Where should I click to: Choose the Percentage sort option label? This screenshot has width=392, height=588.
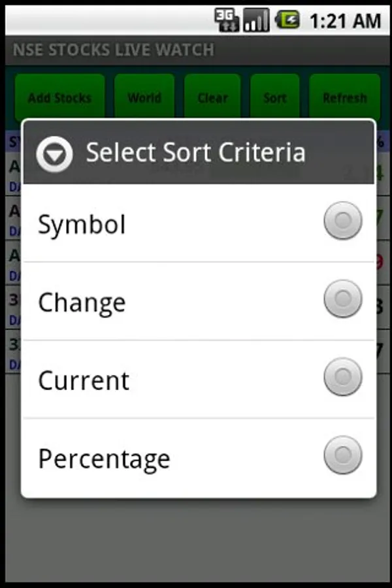click(104, 459)
